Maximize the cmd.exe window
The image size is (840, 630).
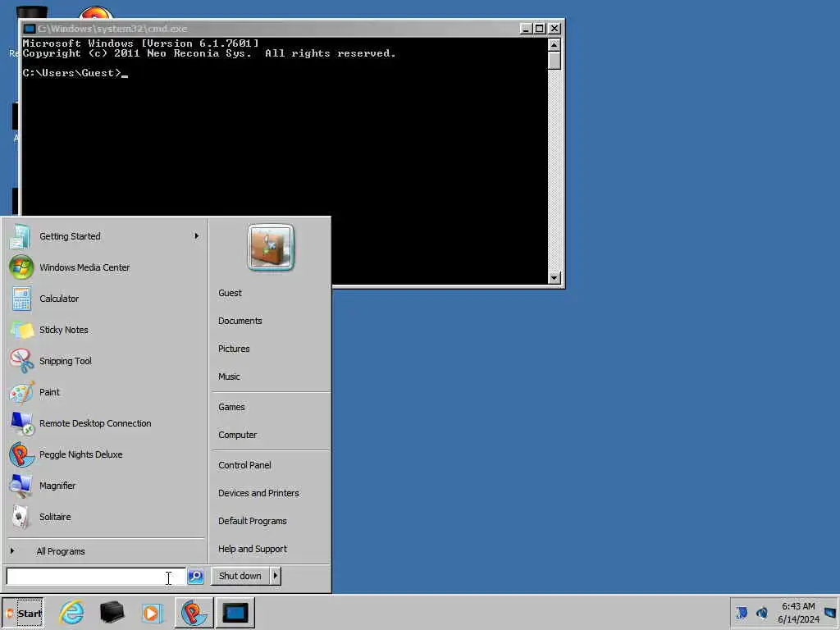[540, 29]
